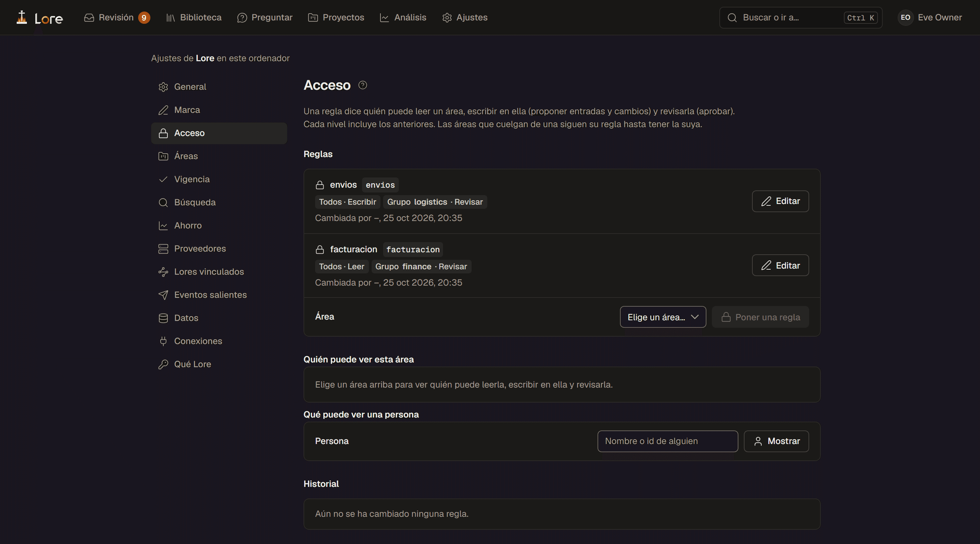The height and width of the screenshot is (544, 980).
Task: Focus the Nombre o id de alguien field
Action: click(x=668, y=441)
